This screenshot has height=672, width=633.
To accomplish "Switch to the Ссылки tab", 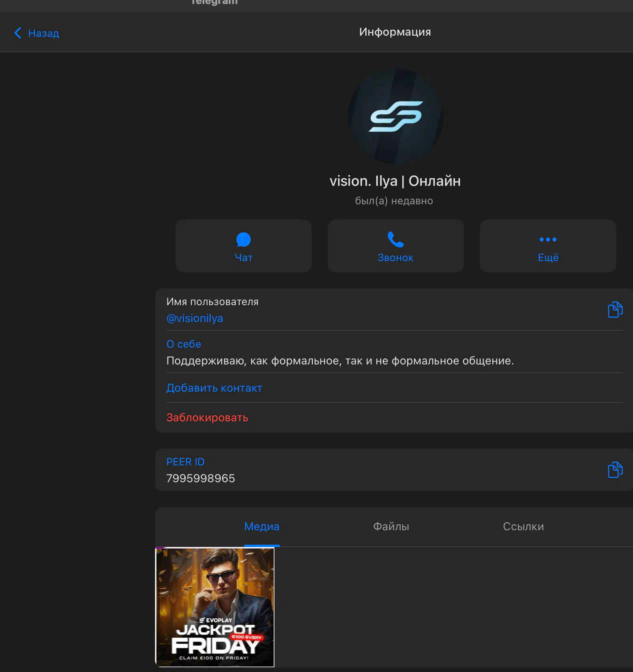I will [523, 527].
